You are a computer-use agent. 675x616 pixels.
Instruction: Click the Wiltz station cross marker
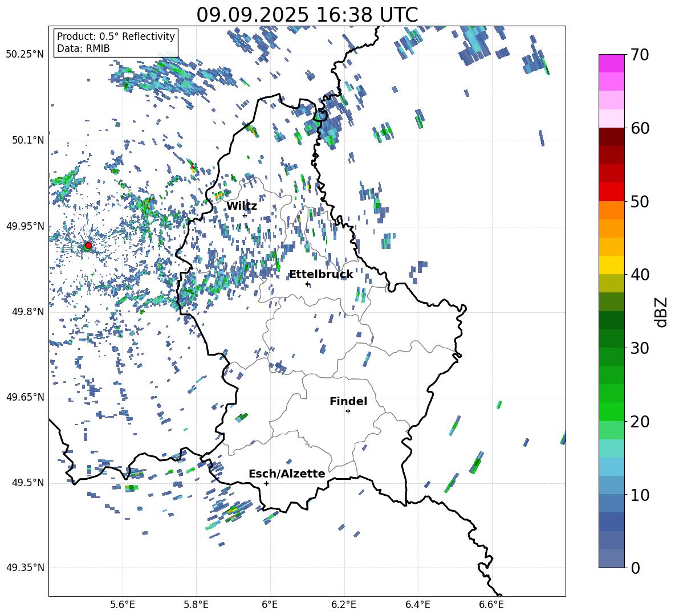pyautogui.click(x=245, y=215)
